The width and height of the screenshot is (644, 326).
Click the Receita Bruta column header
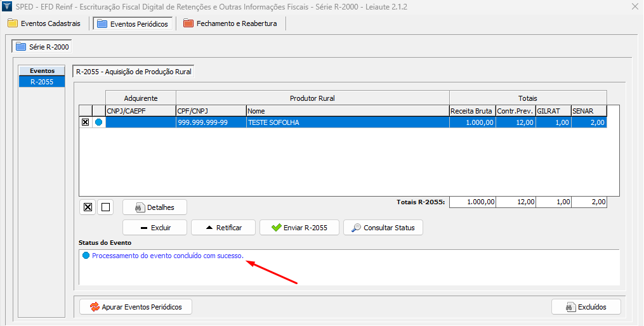point(471,110)
